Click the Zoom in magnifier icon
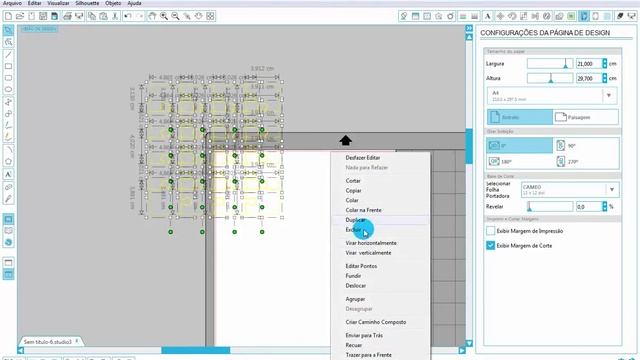 pyautogui.click(x=164, y=16)
